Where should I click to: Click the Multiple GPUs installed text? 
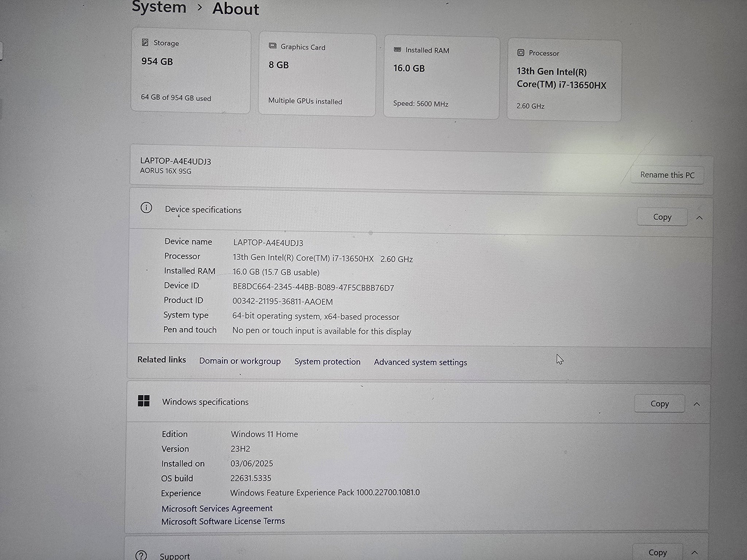click(x=305, y=101)
